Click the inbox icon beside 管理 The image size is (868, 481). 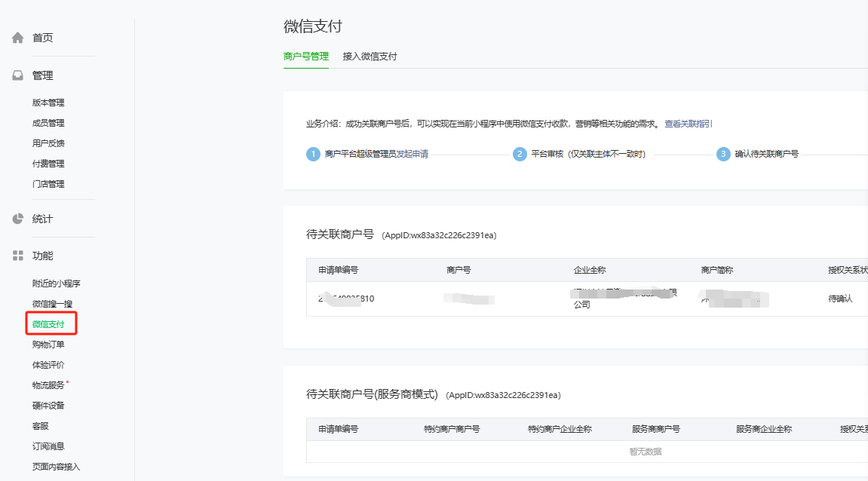(x=17, y=75)
